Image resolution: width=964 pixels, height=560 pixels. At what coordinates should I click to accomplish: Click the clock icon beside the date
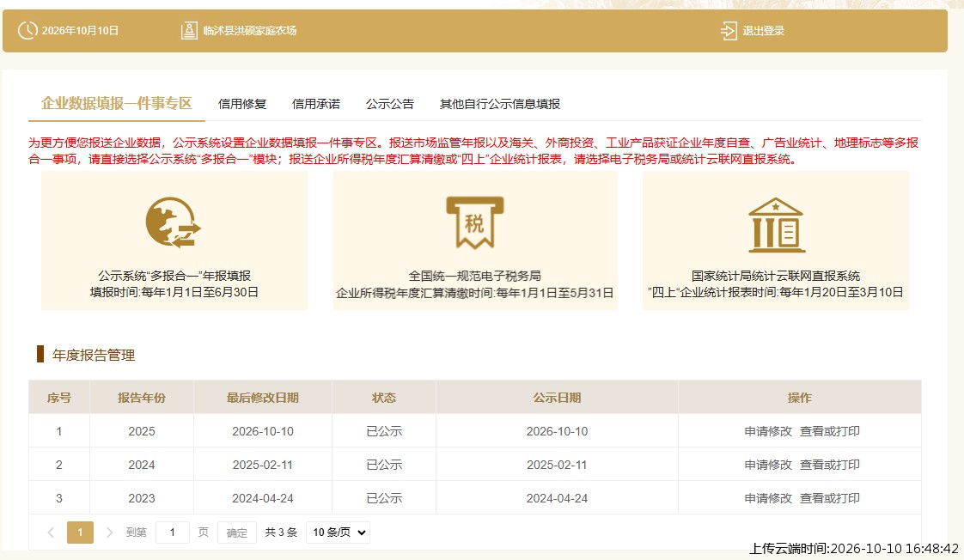click(27, 30)
